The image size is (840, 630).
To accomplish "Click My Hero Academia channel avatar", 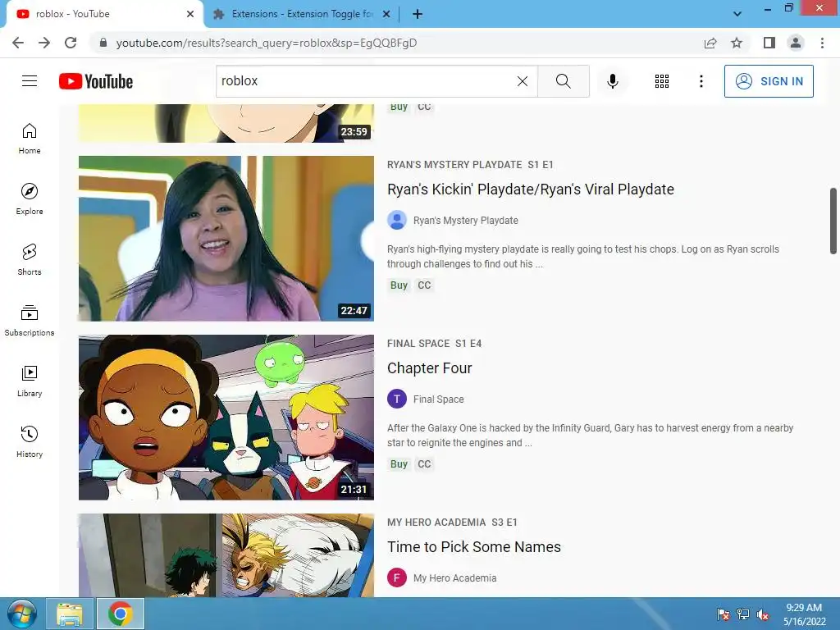I will click(x=397, y=578).
